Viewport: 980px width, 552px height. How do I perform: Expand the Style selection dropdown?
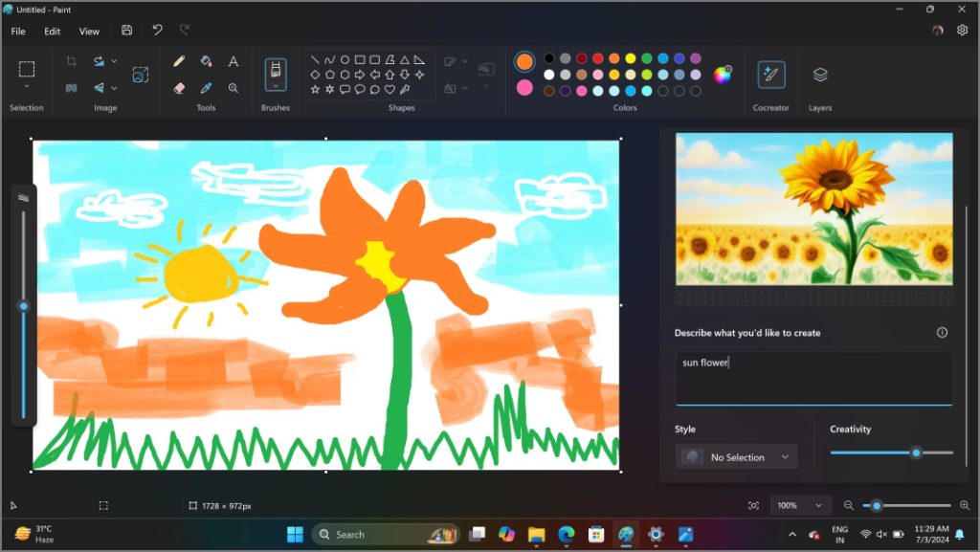coord(735,456)
